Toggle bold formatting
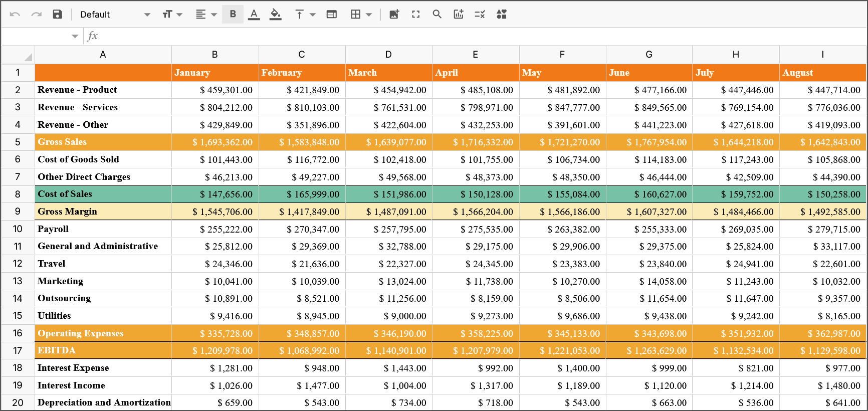Image resolution: width=868 pixels, height=411 pixels. (x=233, y=15)
